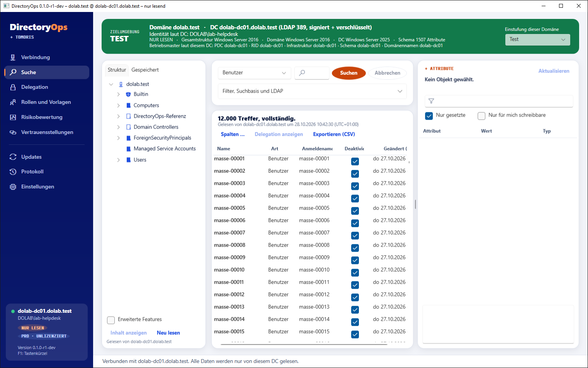This screenshot has height=368, width=588.
Task: Click Exportieren (CSV) link
Action: point(334,134)
